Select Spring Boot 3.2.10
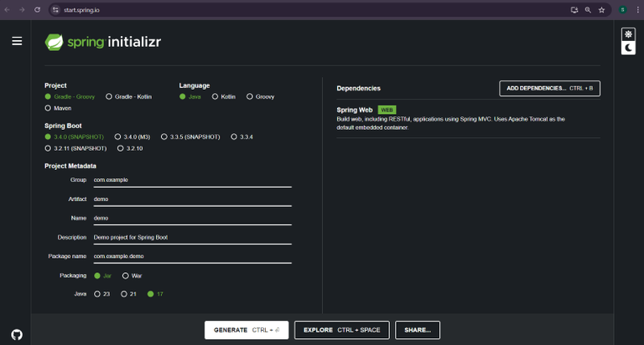 click(x=130, y=148)
